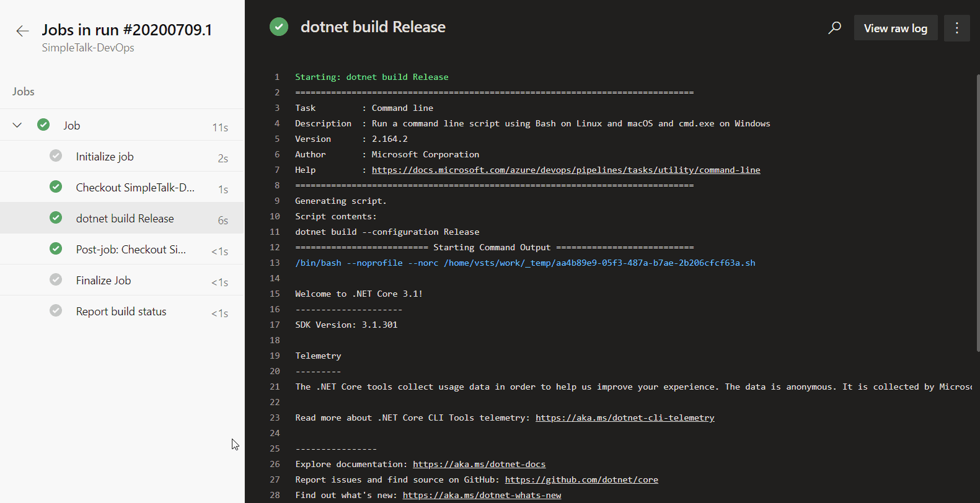This screenshot has height=503, width=980.
Task: Click the 11s duration of Job
Action: (220, 127)
